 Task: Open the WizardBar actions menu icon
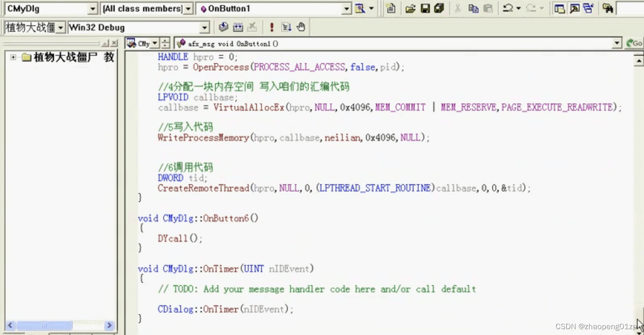click(360, 9)
